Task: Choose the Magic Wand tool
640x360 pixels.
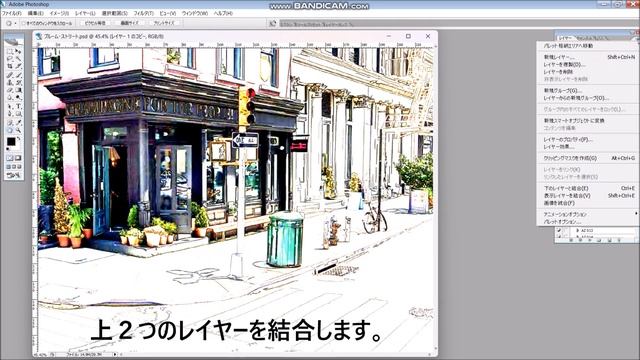Action: tap(18, 58)
